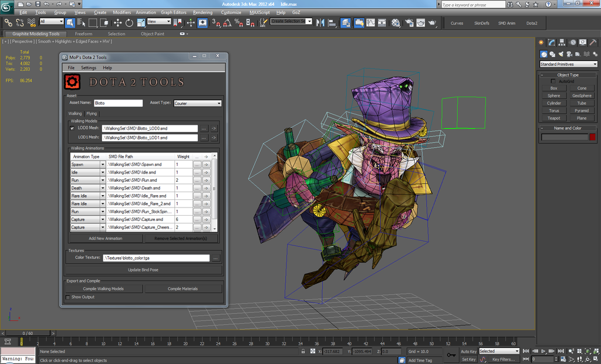The width and height of the screenshot is (601, 364).
Task: Toggle the Set Key mode button
Action: [468, 359]
